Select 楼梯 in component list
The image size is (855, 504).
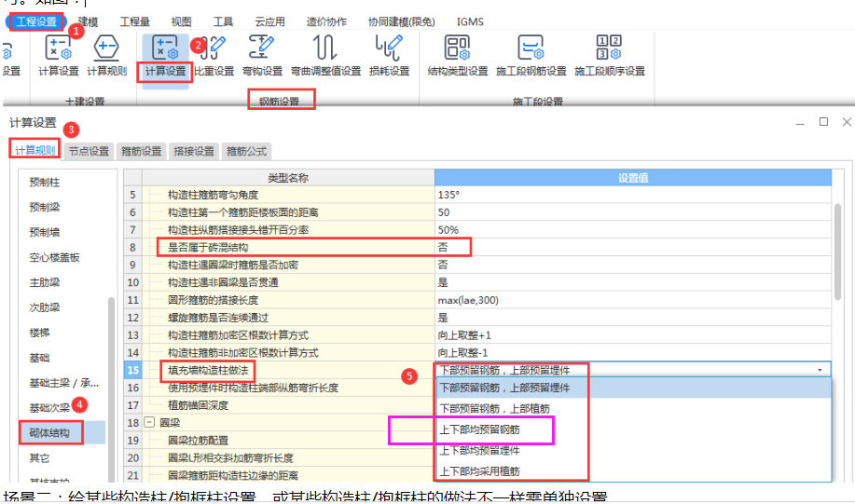pyautogui.click(x=40, y=333)
